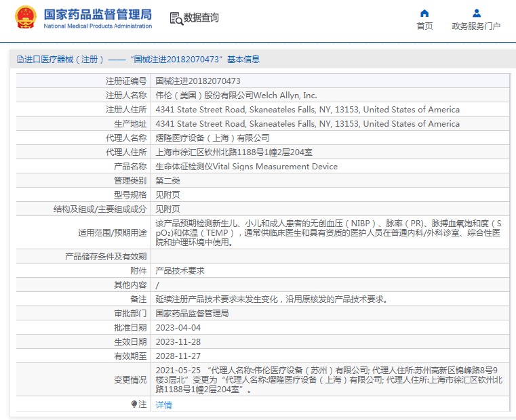Select expiry date 2028-11-27
The image size is (516, 420).
pyautogui.click(x=178, y=356)
